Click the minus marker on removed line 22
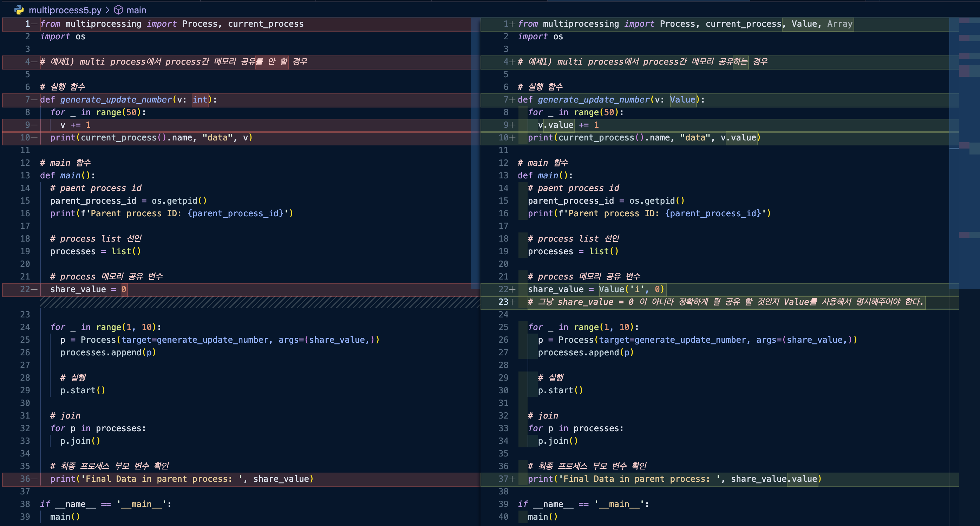This screenshot has width=980, height=526. pos(34,289)
